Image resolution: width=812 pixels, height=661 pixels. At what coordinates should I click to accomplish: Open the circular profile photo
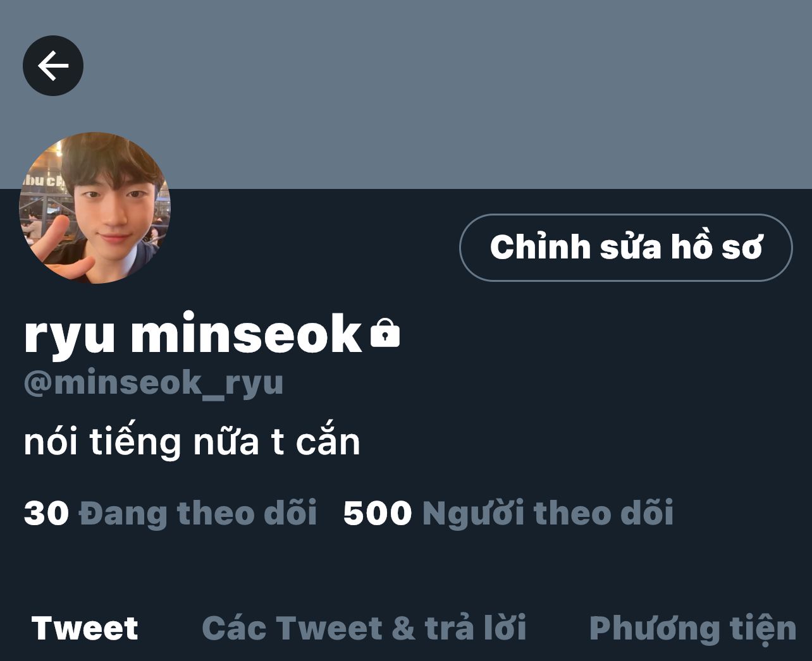(x=95, y=208)
